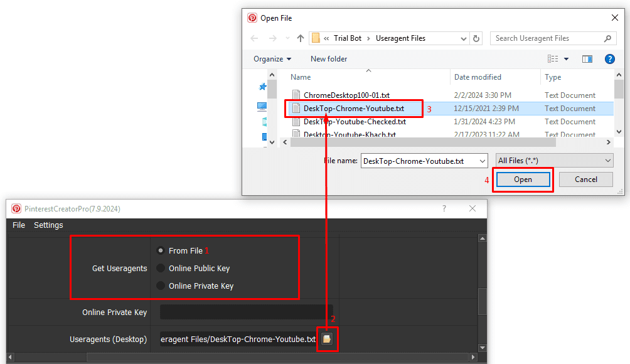Click PinterestCreatorPro title bar logo icon
630x364 pixels.
pos(16,208)
